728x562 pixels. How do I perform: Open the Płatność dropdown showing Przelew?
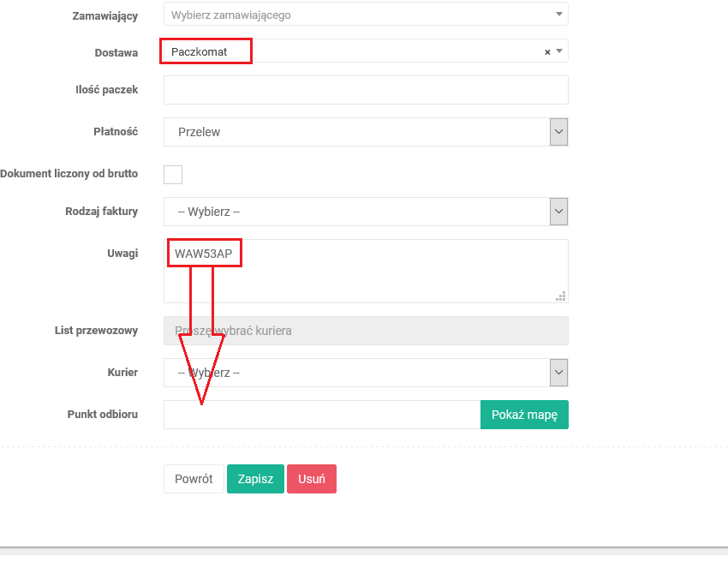(x=366, y=132)
